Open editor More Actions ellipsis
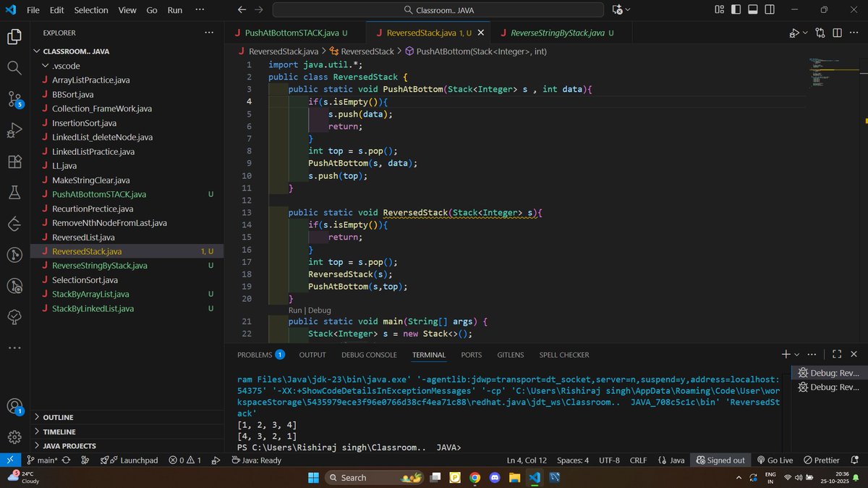The width and height of the screenshot is (868, 488). 854,33
